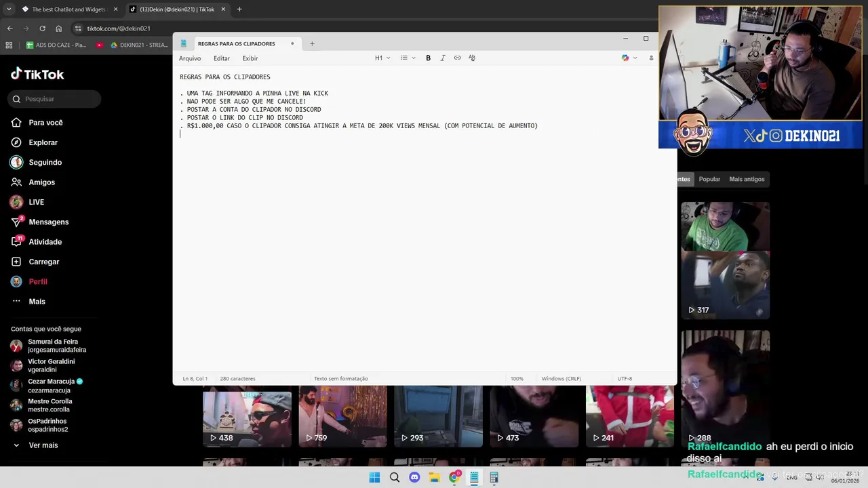The width and height of the screenshot is (868, 488).
Task: Click the TikTok Pesquisar search field
Action: [x=54, y=99]
